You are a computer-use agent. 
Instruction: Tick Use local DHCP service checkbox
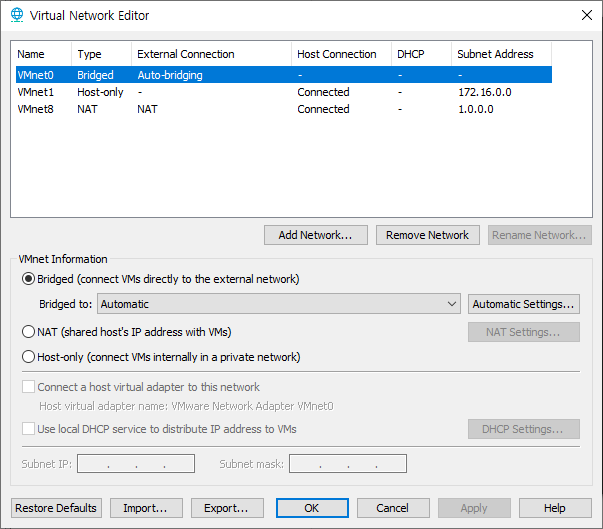click(x=28, y=429)
